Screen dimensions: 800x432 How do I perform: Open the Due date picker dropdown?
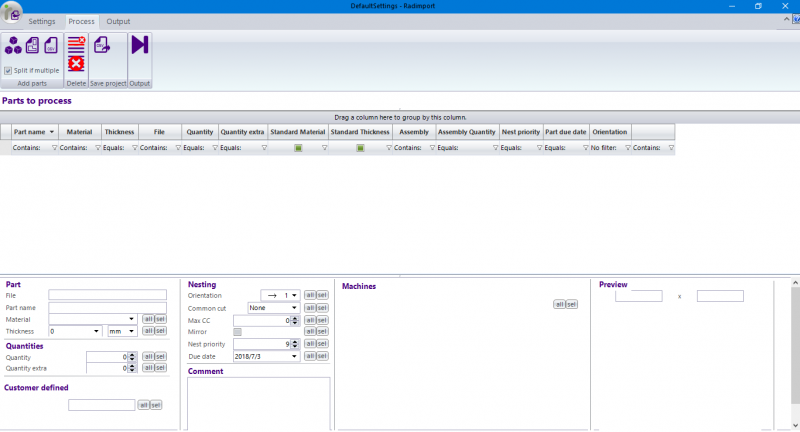click(x=294, y=356)
